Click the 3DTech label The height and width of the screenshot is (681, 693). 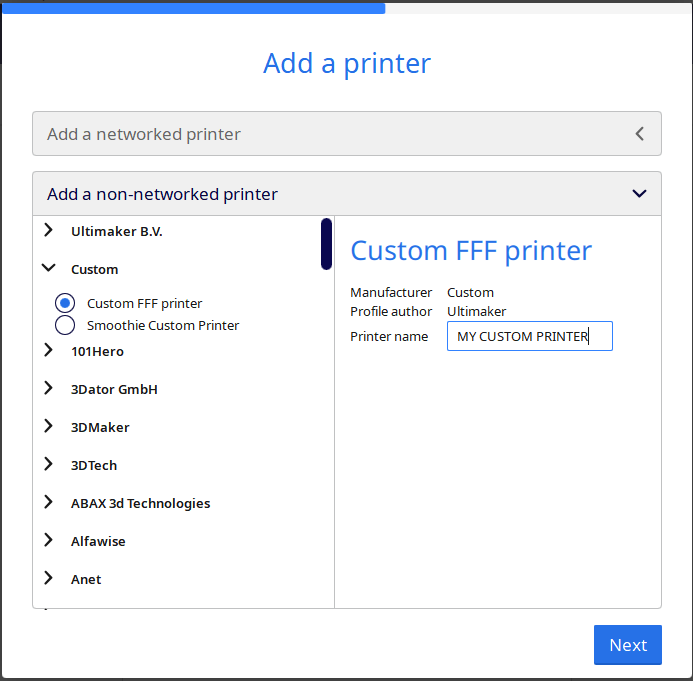94,465
